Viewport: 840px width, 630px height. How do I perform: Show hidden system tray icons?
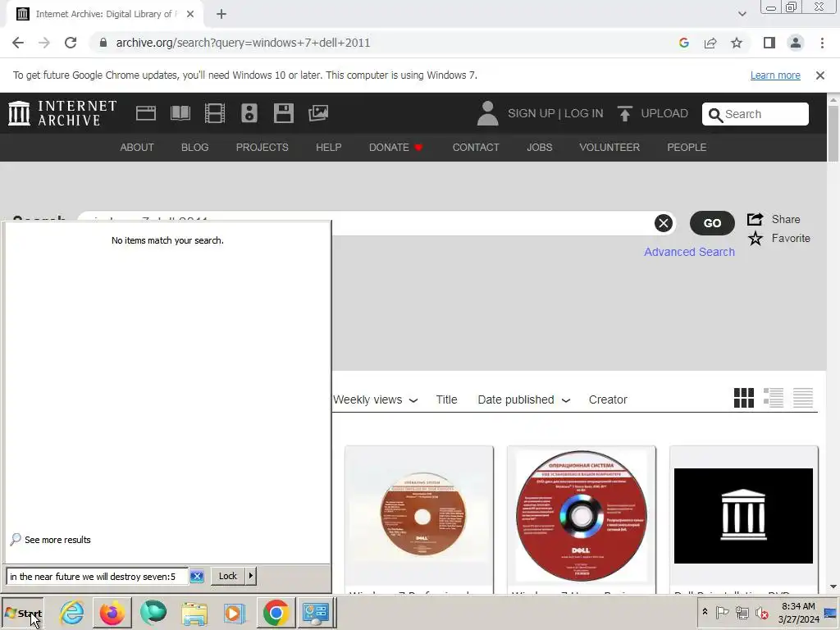(x=705, y=612)
